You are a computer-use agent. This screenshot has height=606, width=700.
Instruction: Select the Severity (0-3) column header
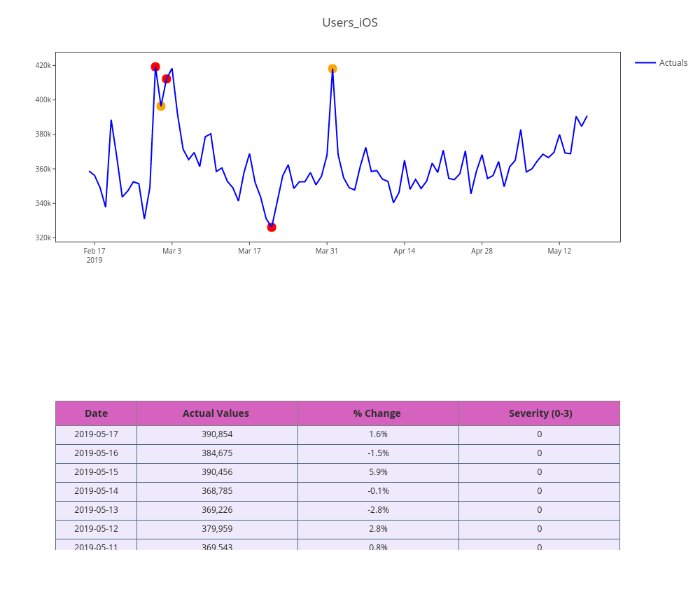pos(540,413)
